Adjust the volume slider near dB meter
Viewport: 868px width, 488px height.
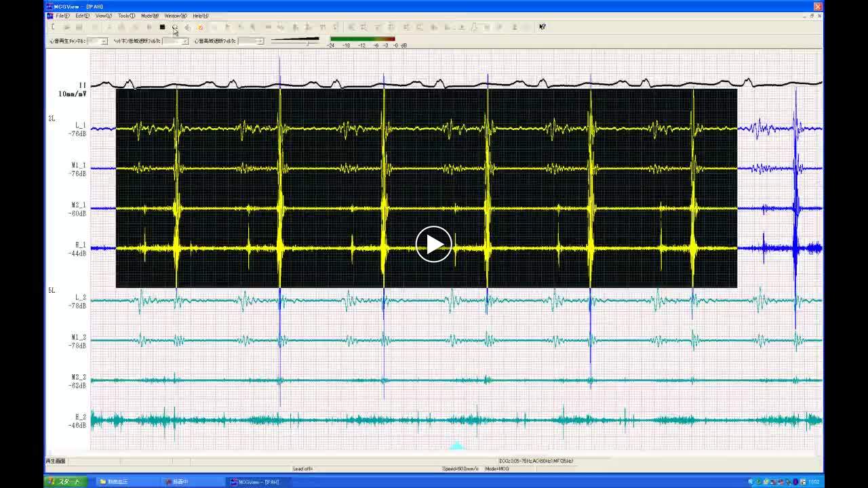[307, 42]
